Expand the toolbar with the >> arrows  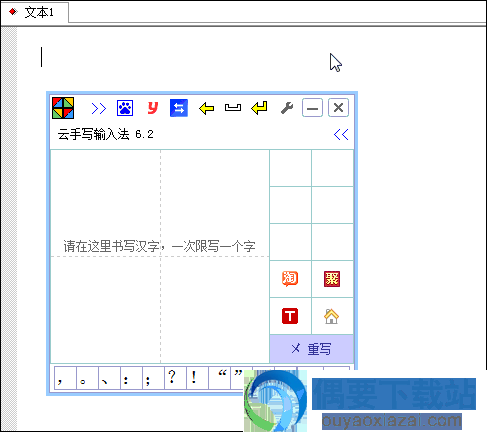[99, 108]
